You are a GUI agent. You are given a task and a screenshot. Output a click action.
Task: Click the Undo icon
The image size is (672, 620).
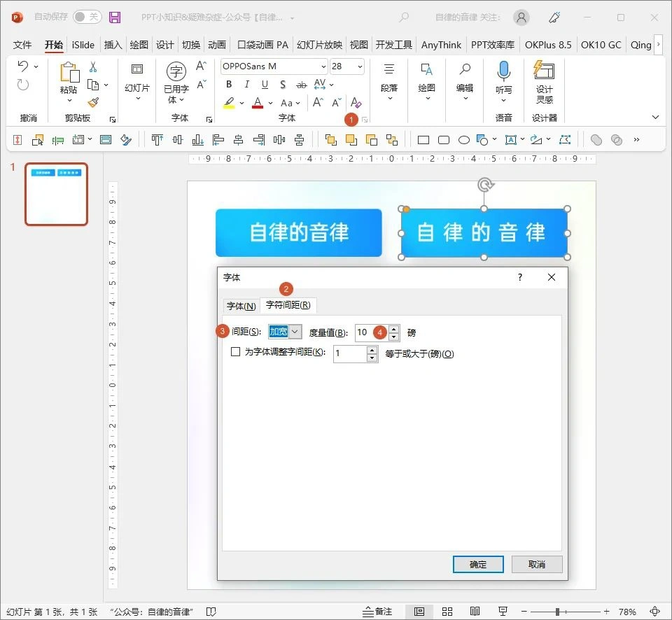(22, 66)
